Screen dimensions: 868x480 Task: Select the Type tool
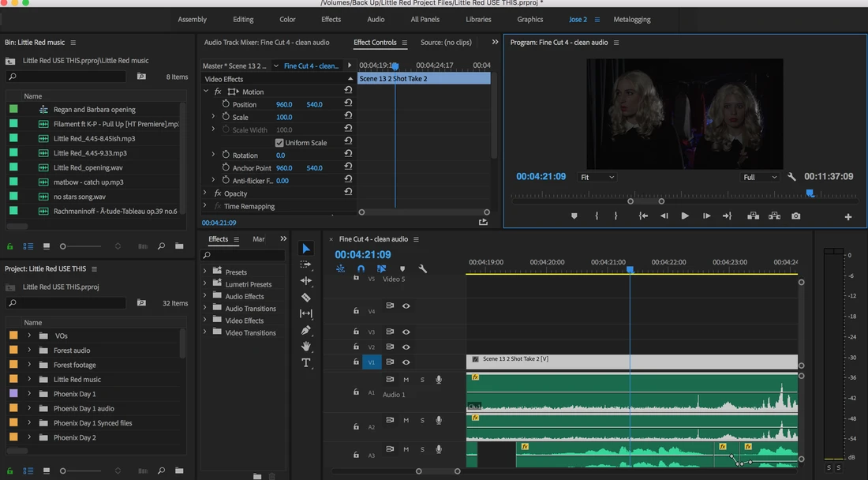click(305, 362)
